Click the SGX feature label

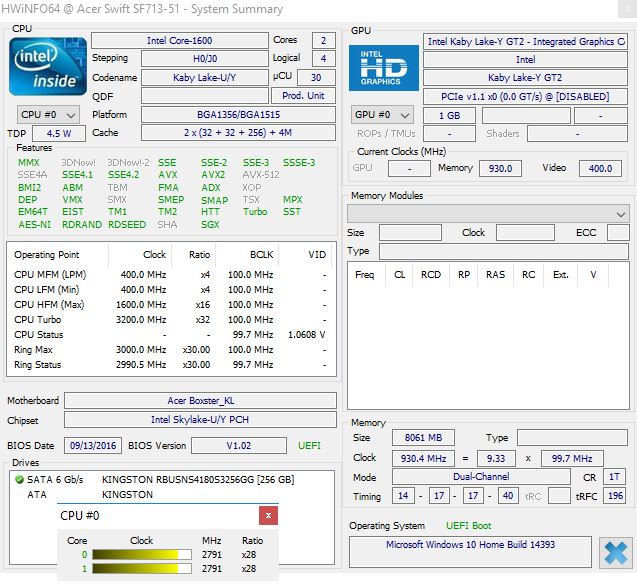[210, 224]
